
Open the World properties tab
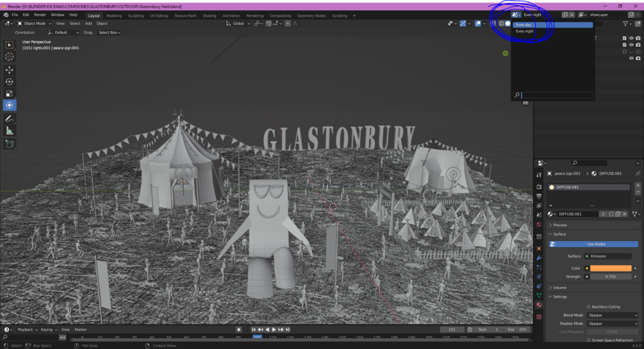pyautogui.click(x=539, y=225)
